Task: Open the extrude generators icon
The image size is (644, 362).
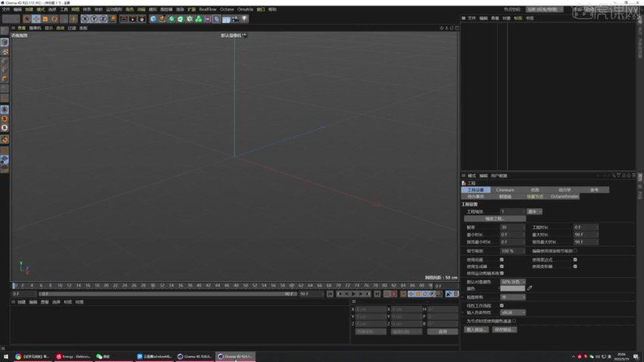Action: 180,19
